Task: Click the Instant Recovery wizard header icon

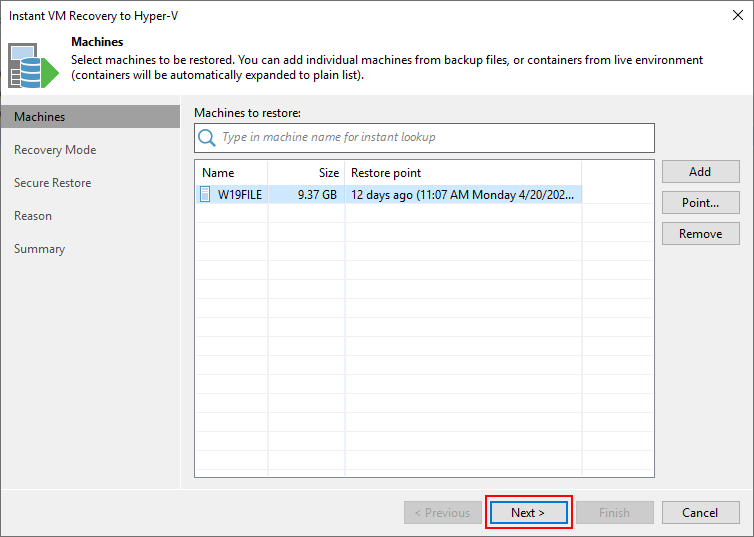Action: [x=33, y=66]
